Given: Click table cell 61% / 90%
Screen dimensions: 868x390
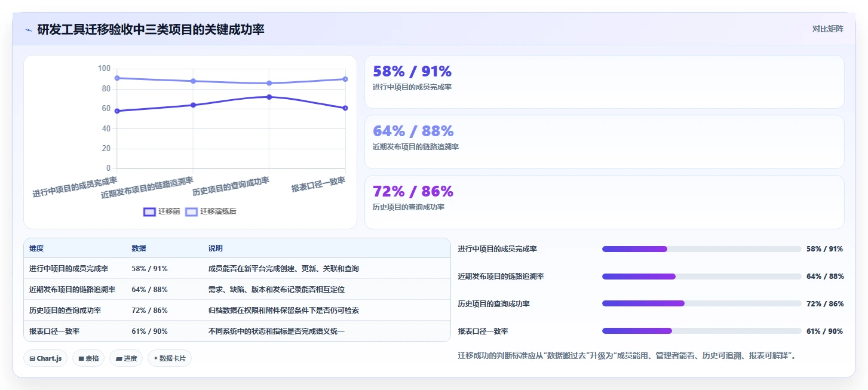Looking at the screenshot, I should [x=149, y=331].
